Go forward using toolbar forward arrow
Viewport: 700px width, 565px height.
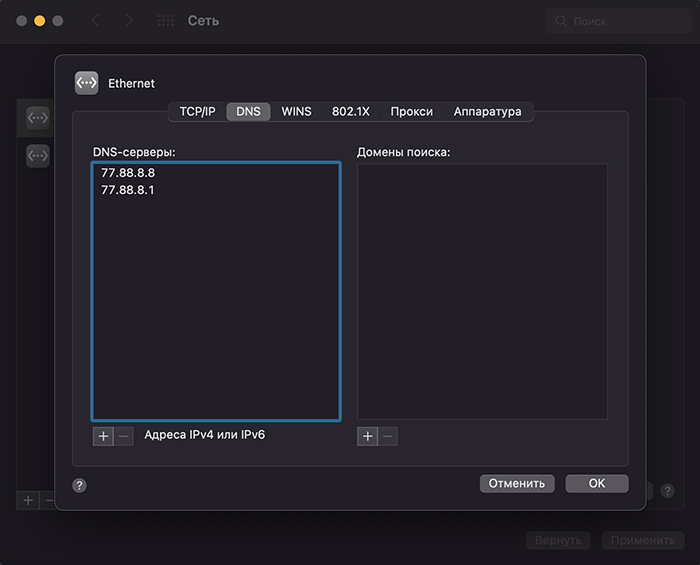point(128,21)
